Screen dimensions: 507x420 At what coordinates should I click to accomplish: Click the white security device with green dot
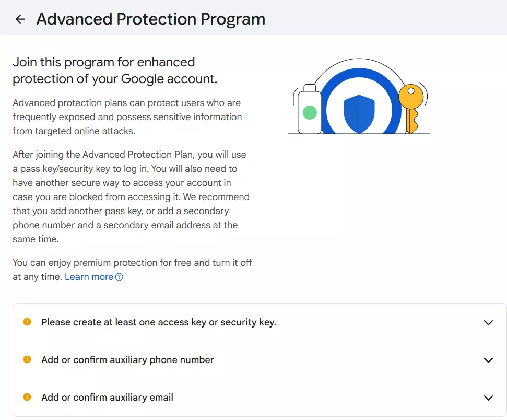tap(310, 110)
